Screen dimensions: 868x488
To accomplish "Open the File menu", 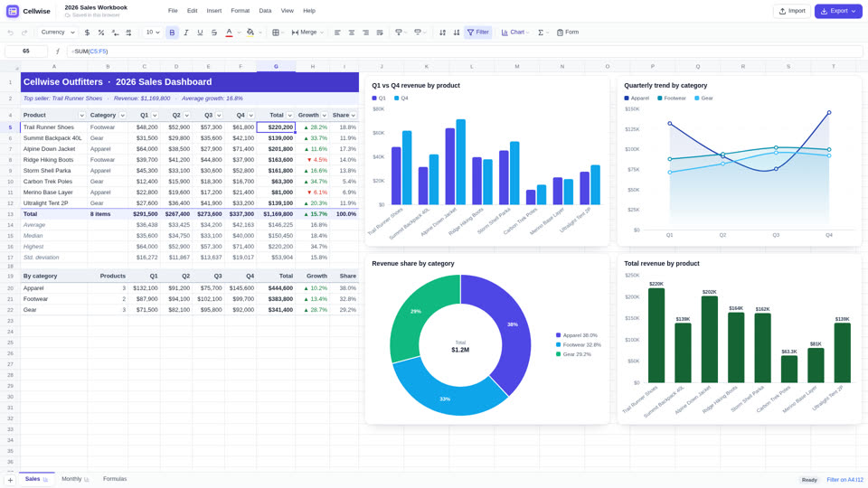I will [173, 11].
